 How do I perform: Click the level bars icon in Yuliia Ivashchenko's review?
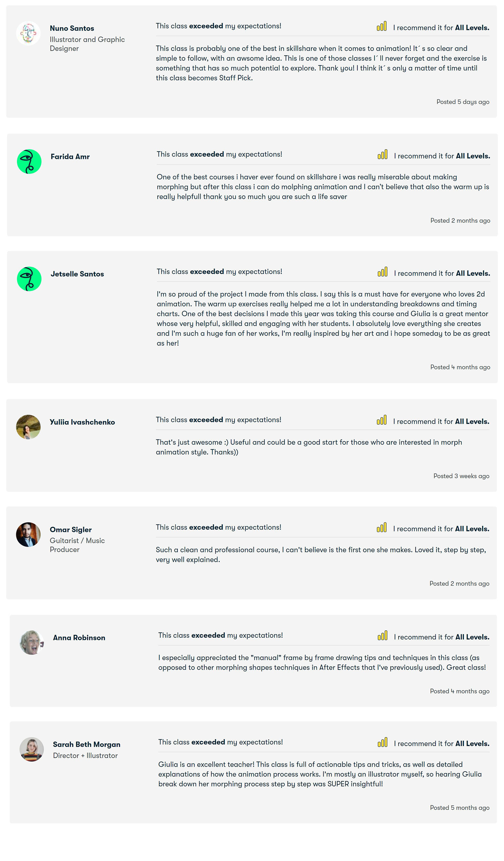click(381, 420)
